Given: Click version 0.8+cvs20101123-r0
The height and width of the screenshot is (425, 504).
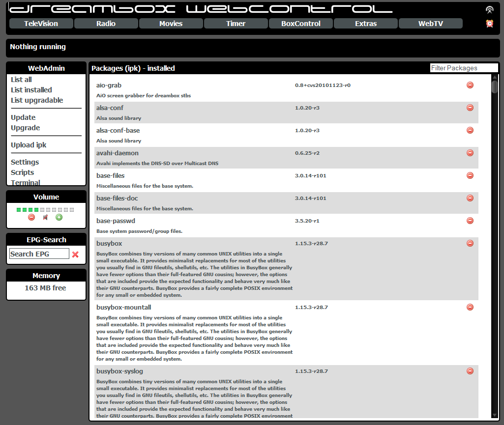Looking at the screenshot, I should point(323,85).
